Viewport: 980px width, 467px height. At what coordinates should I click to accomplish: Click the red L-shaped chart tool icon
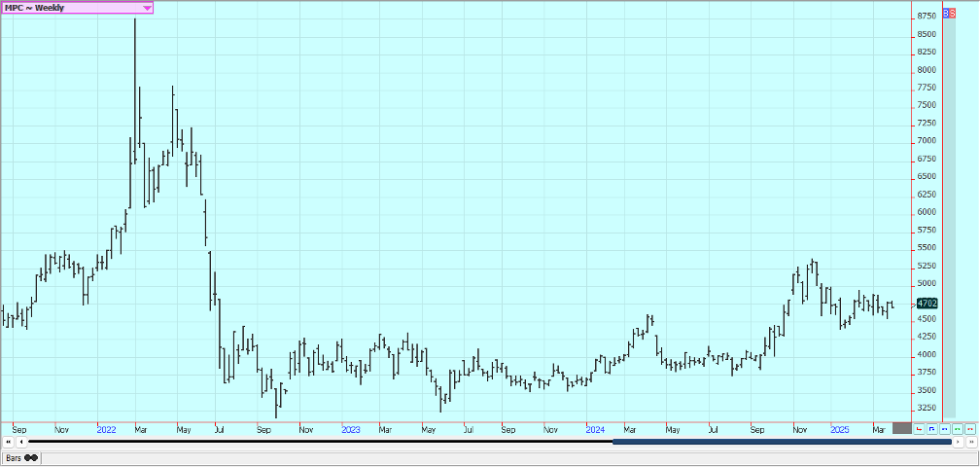click(x=919, y=428)
